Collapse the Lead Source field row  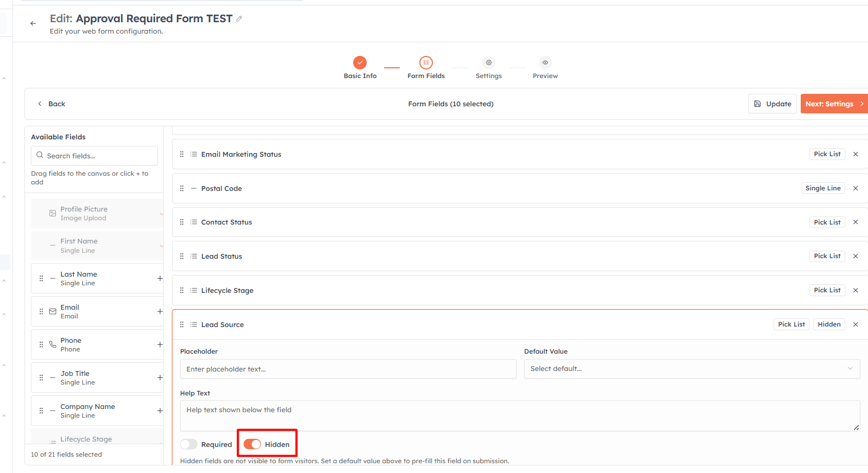click(520, 324)
